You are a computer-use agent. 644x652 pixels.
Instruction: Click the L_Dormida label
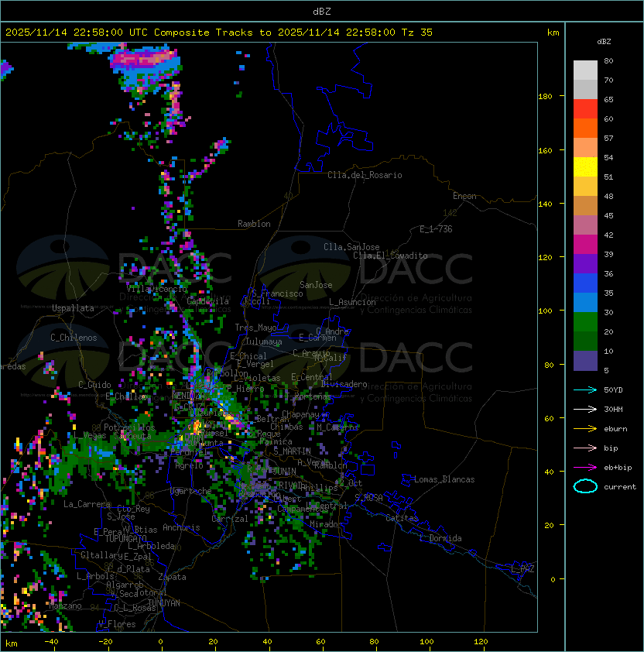[440, 538]
